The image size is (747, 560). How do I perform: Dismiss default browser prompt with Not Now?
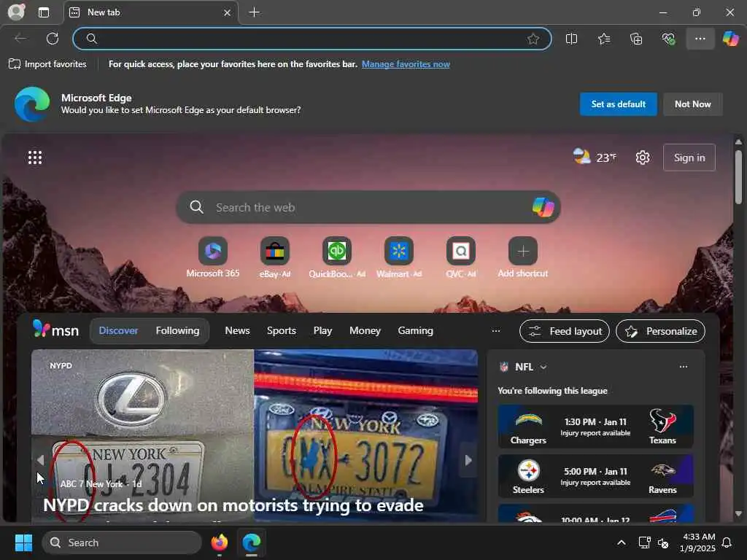tap(692, 104)
